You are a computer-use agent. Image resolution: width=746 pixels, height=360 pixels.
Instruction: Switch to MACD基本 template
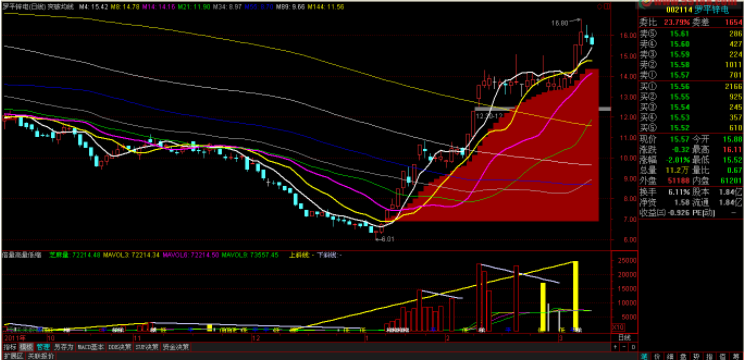[91, 347]
